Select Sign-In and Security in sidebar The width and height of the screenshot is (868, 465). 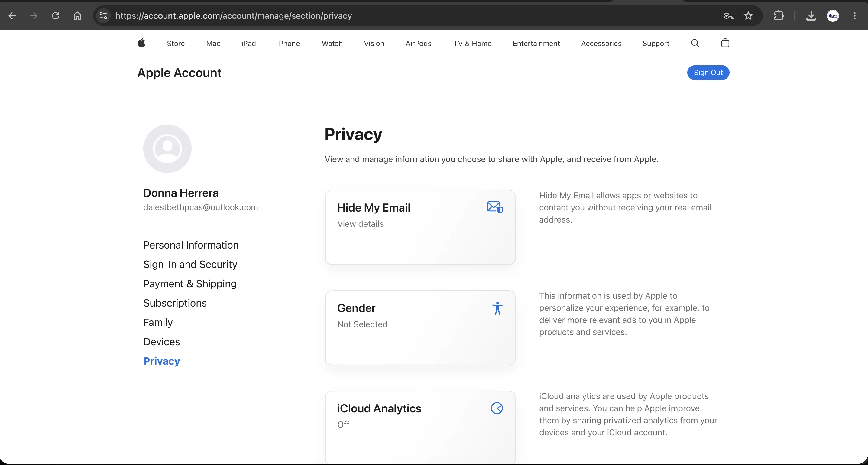tap(190, 264)
